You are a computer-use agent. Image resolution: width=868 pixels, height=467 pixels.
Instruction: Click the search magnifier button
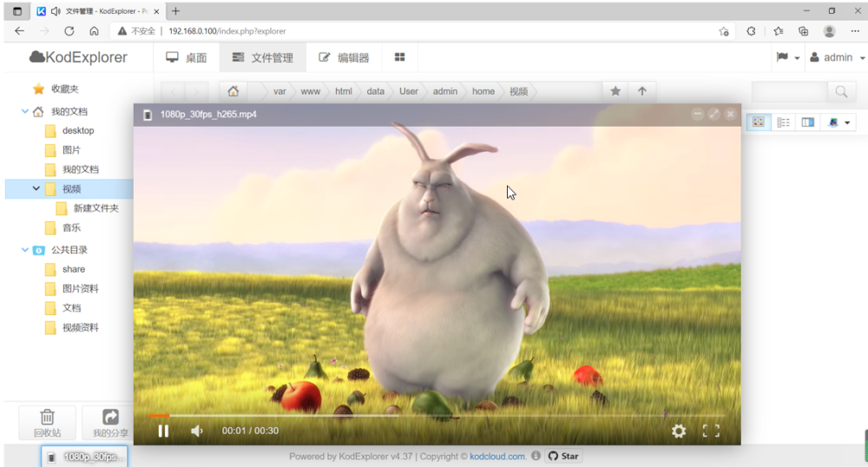(x=840, y=91)
